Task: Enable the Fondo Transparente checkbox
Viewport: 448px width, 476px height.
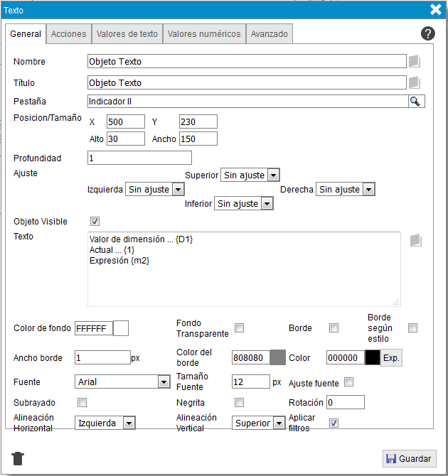Action: [x=240, y=328]
